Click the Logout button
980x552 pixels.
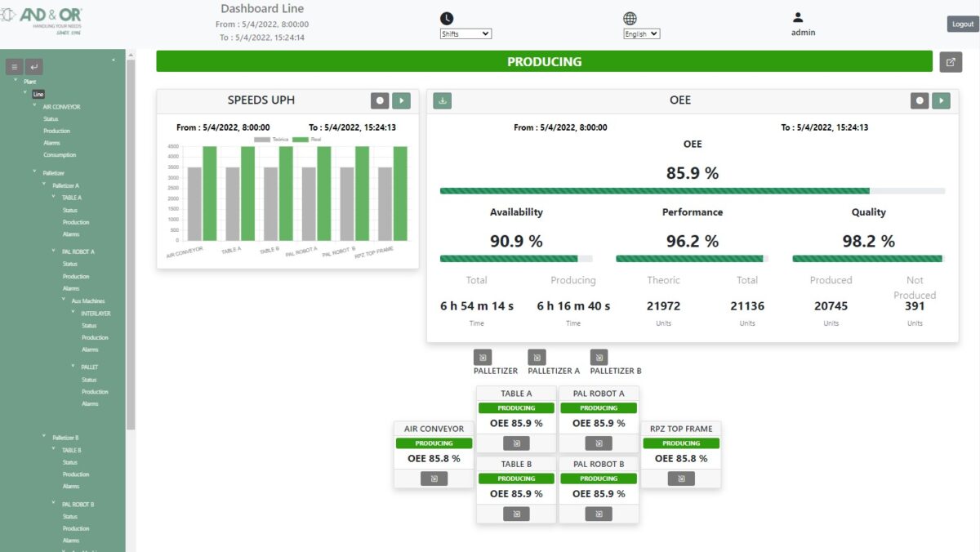[x=963, y=24]
